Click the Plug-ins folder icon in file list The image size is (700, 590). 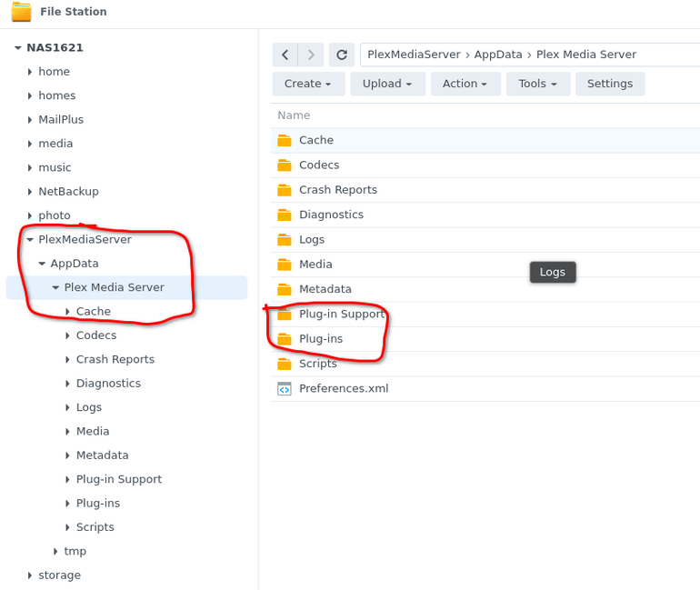coord(285,339)
